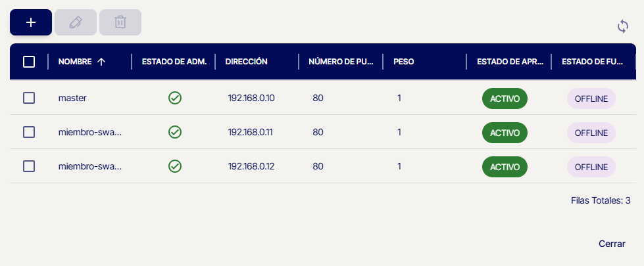The width and height of the screenshot is (644, 266).
Task: Click the master name cell
Action: pos(72,98)
